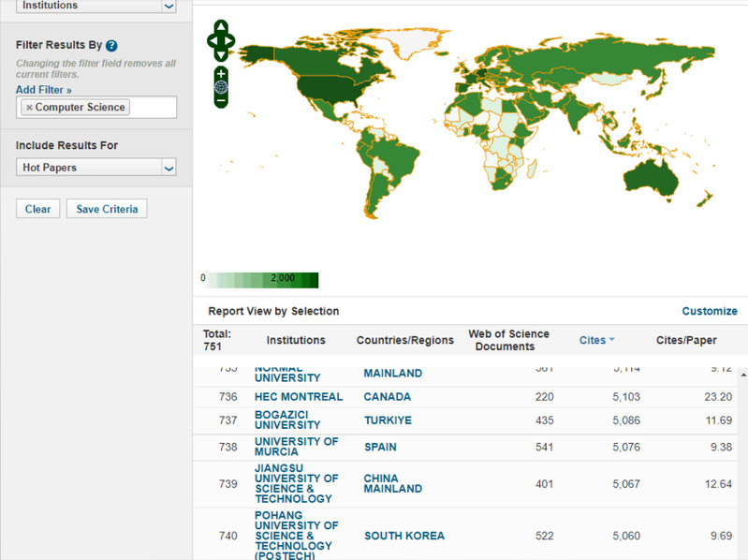Viewport: 748px width, 560px height.
Task: Reset map to world view globe icon
Action: pyautogui.click(x=221, y=86)
